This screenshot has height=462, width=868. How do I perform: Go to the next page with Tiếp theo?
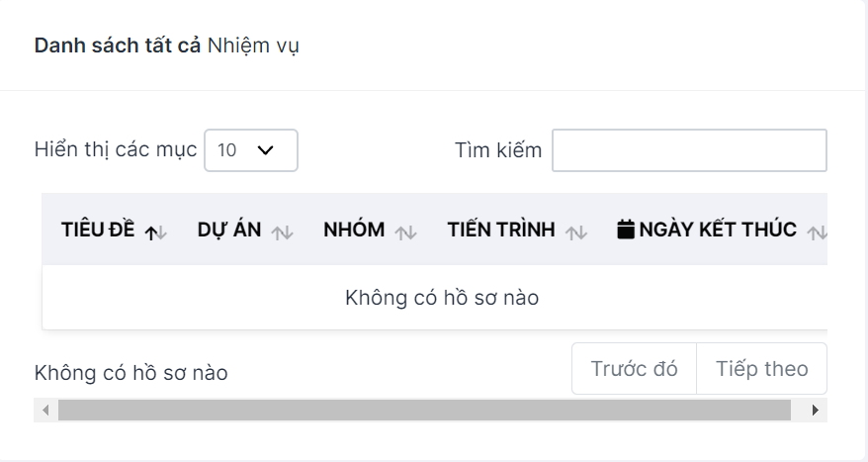click(761, 368)
